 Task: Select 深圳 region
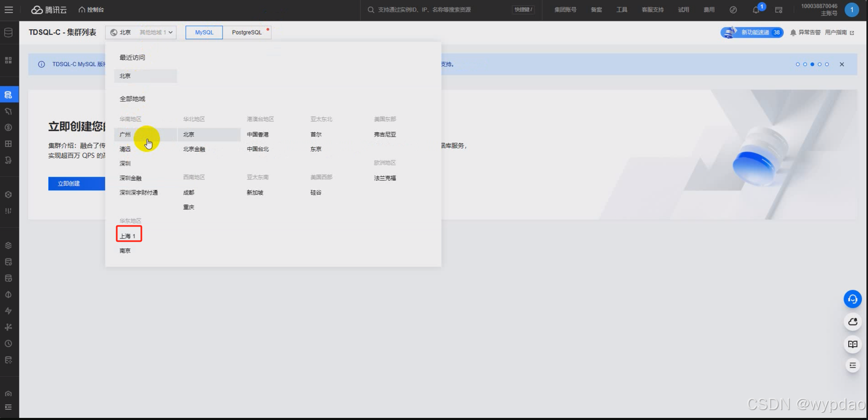tap(125, 164)
